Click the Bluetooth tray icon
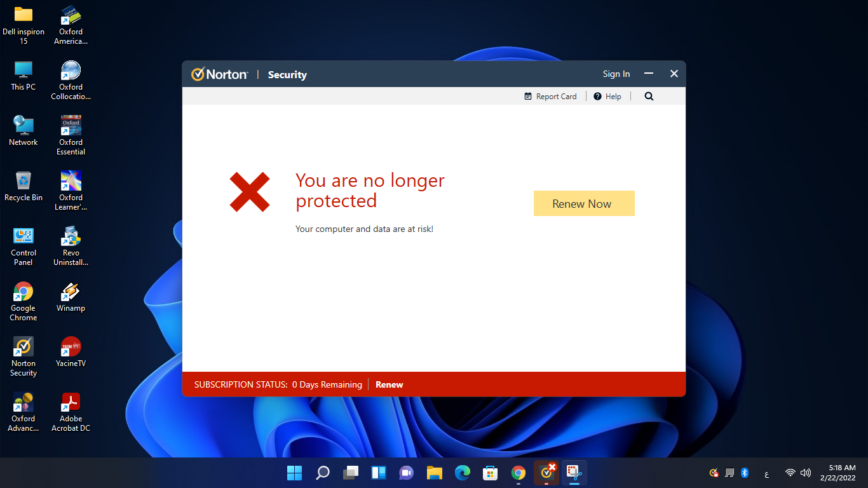This screenshot has width=868, height=488. pyautogui.click(x=745, y=473)
